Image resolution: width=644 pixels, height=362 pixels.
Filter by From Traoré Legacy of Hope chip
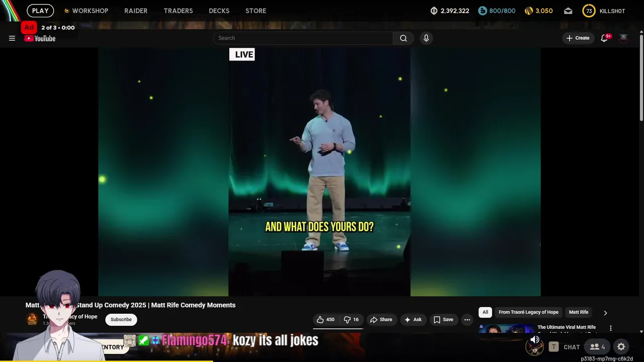point(528,312)
